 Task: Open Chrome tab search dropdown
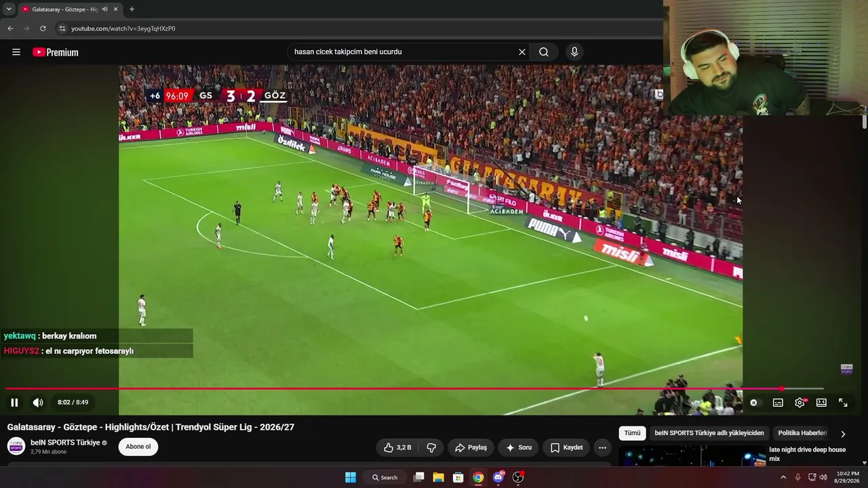pos(9,9)
